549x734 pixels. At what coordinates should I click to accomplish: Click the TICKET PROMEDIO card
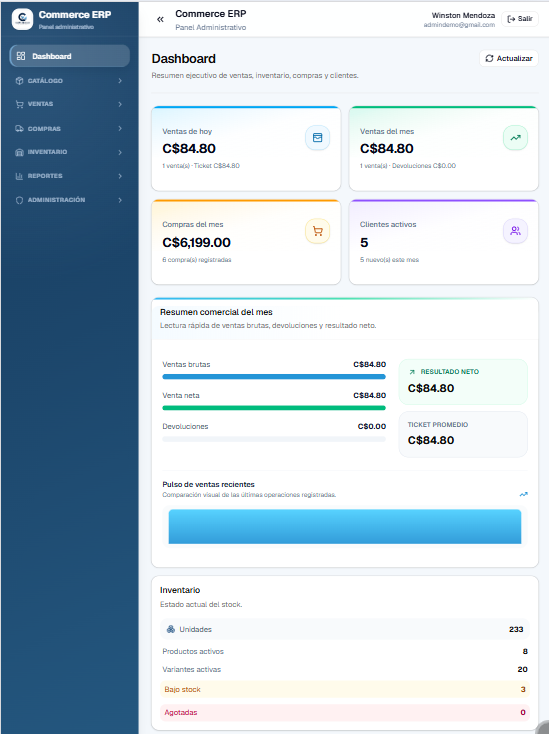click(463, 434)
